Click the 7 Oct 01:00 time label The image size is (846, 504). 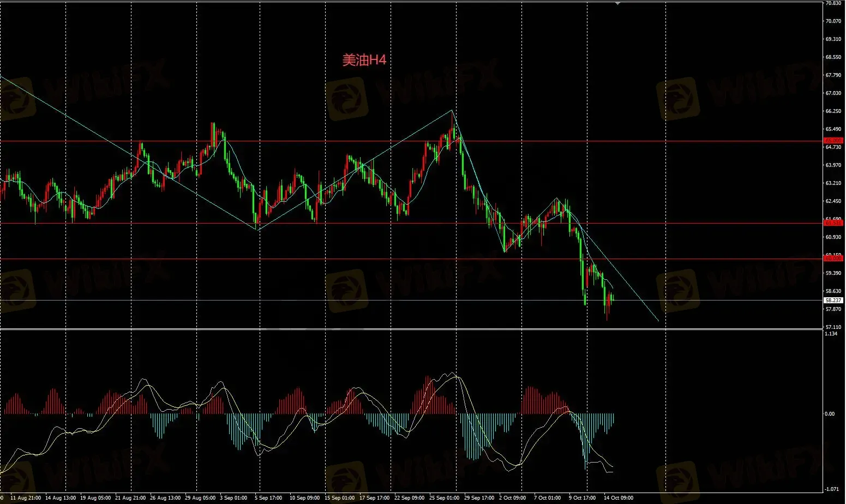coord(547,498)
